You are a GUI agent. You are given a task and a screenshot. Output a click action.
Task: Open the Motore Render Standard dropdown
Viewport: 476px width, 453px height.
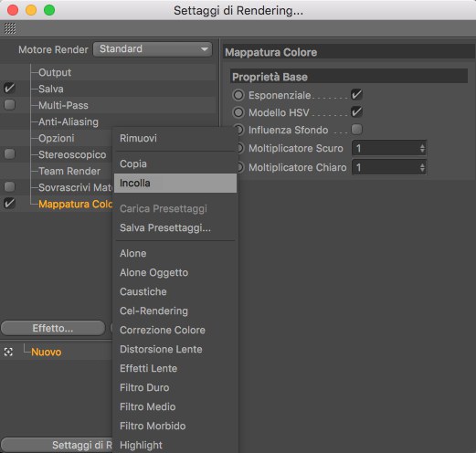[153, 49]
